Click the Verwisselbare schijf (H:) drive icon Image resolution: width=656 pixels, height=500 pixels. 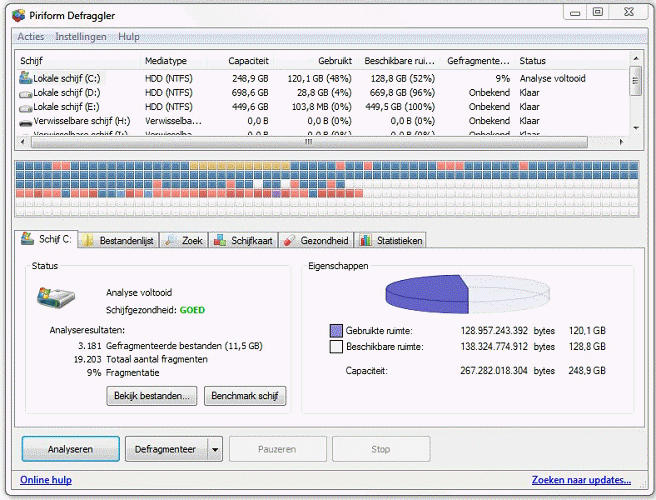(x=26, y=123)
